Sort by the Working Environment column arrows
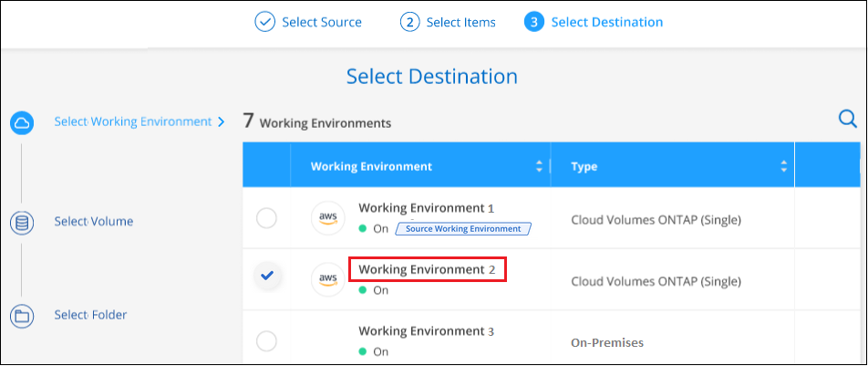 click(x=539, y=167)
